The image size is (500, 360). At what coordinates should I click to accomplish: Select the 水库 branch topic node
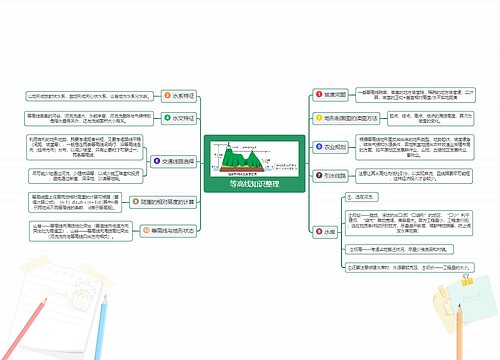(325, 232)
